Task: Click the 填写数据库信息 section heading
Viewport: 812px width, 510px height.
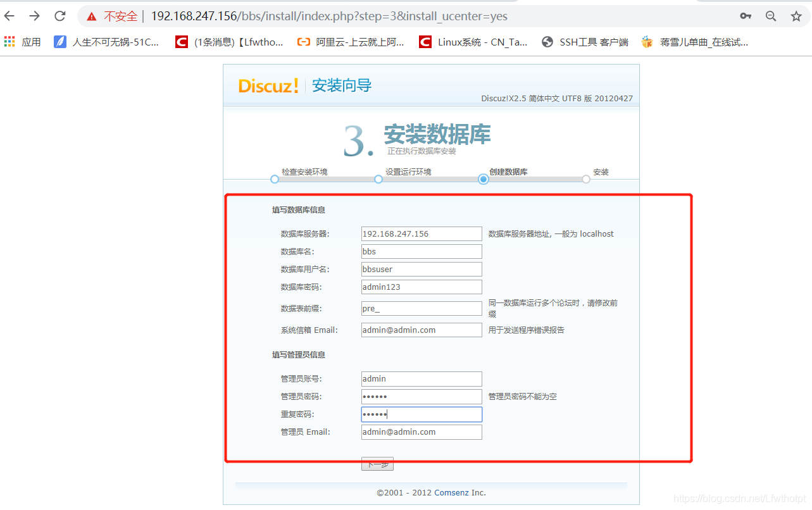Action: 299,209
